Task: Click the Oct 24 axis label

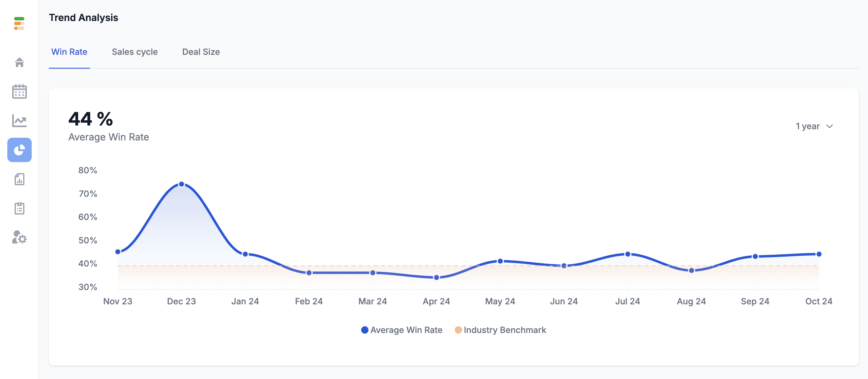Action: pos(819,301)
